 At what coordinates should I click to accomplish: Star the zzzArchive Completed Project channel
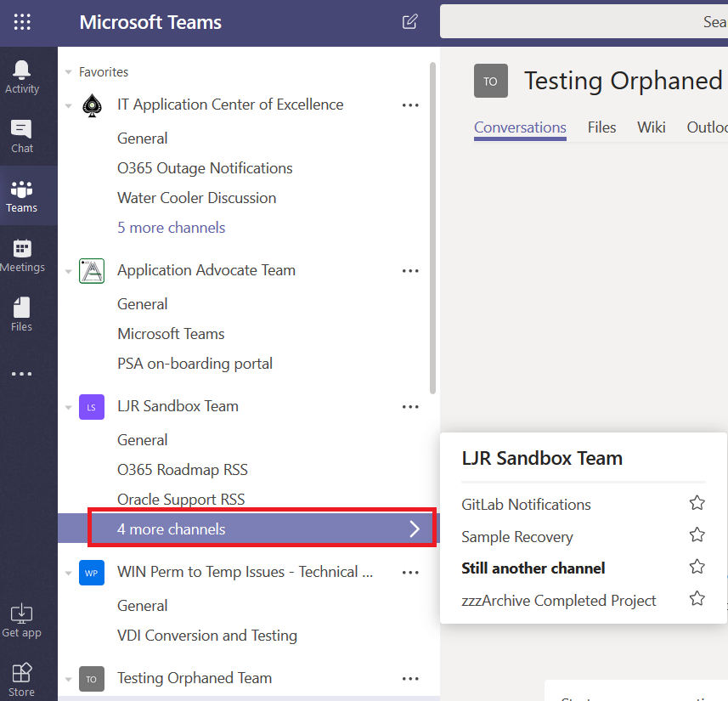[x=697, y=599]
